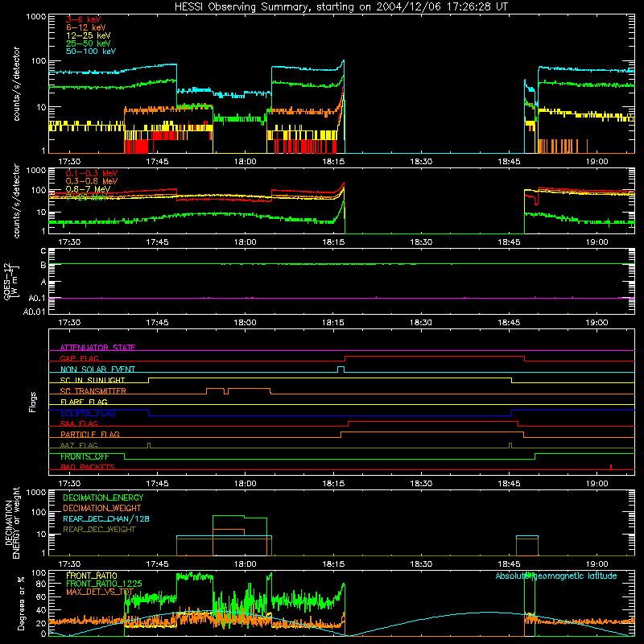
Task: Click the REAR_DEC_WEIGHT legend label
Action: [x=99, y=530]
